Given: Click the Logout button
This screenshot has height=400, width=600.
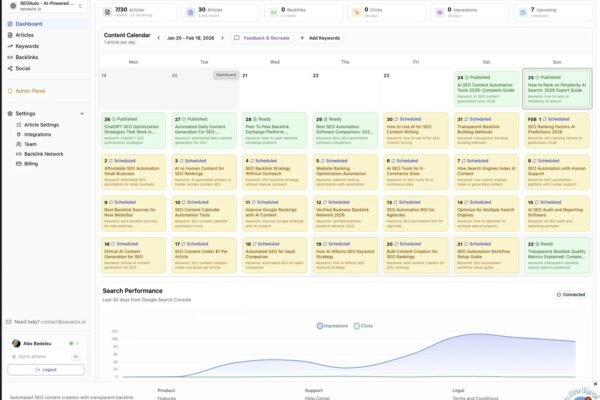Looking at the screenshot, I should 46,370.
